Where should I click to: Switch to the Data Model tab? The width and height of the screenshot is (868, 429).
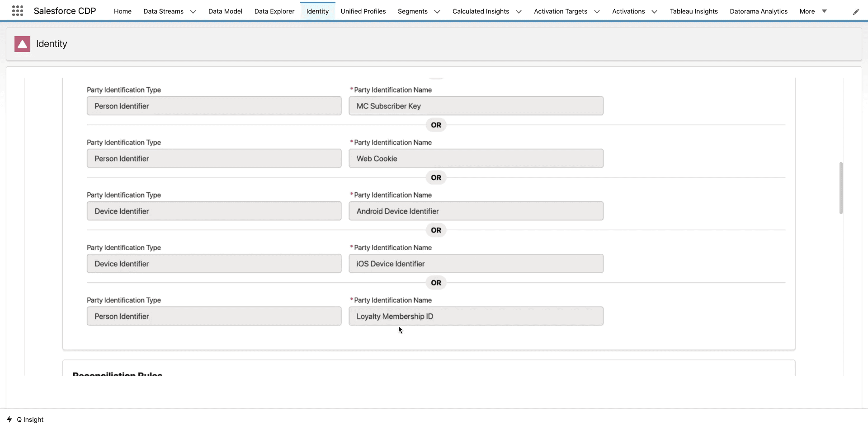[225, 11]
